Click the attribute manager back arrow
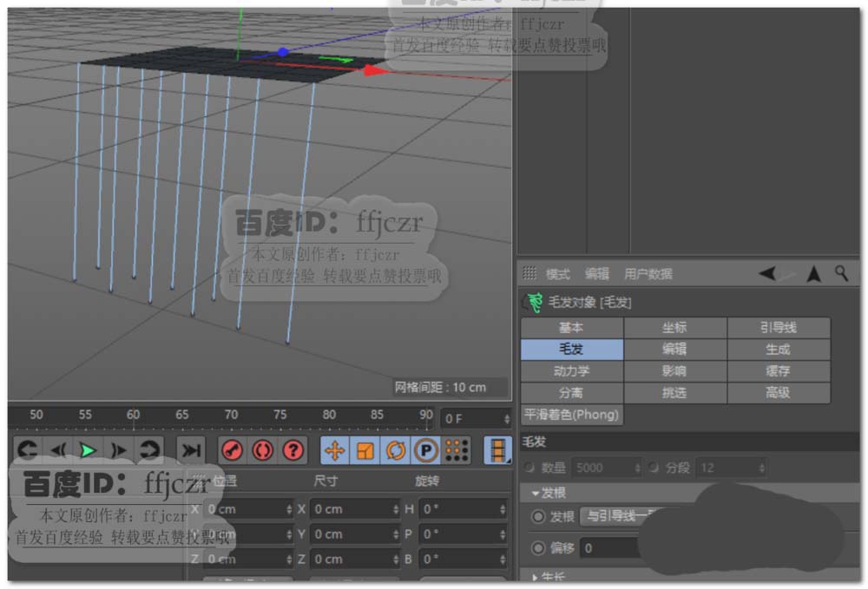The width and height of the screenshot is (868, 589). 767,273
